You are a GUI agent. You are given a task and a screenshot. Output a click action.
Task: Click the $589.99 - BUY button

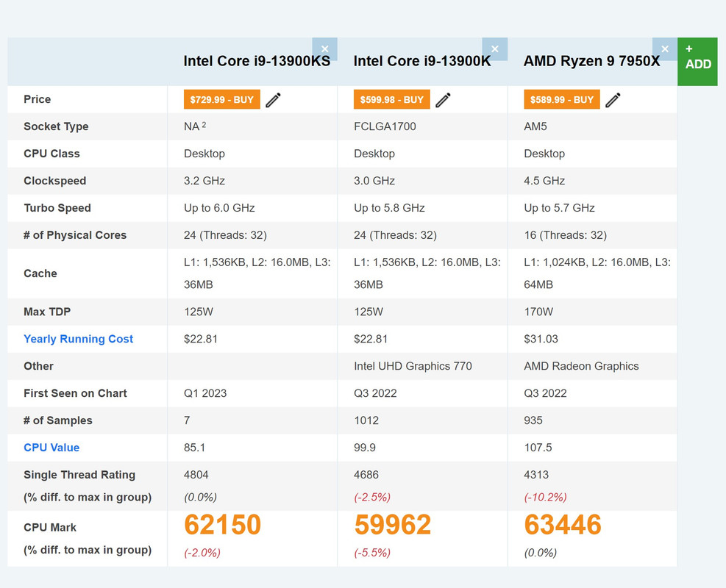tap(562, 99)
